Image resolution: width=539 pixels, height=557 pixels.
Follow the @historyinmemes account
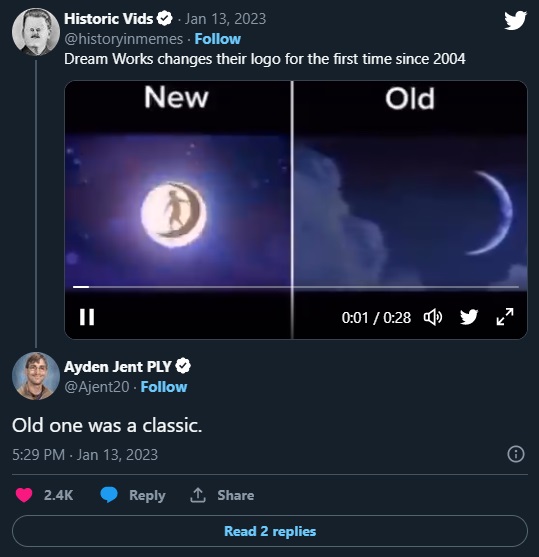click(x=218, y=39)
